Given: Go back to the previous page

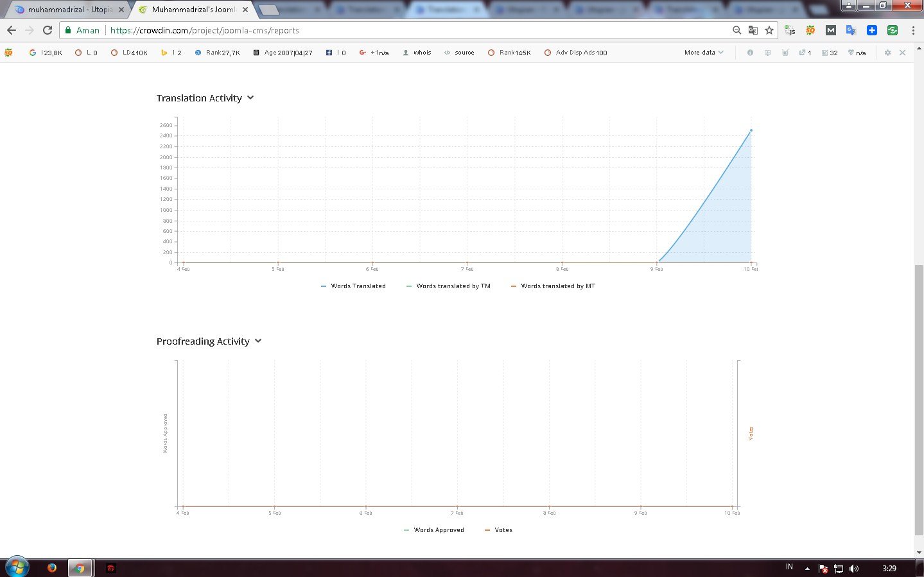Looking at the screenshot, I should point(11,30).
